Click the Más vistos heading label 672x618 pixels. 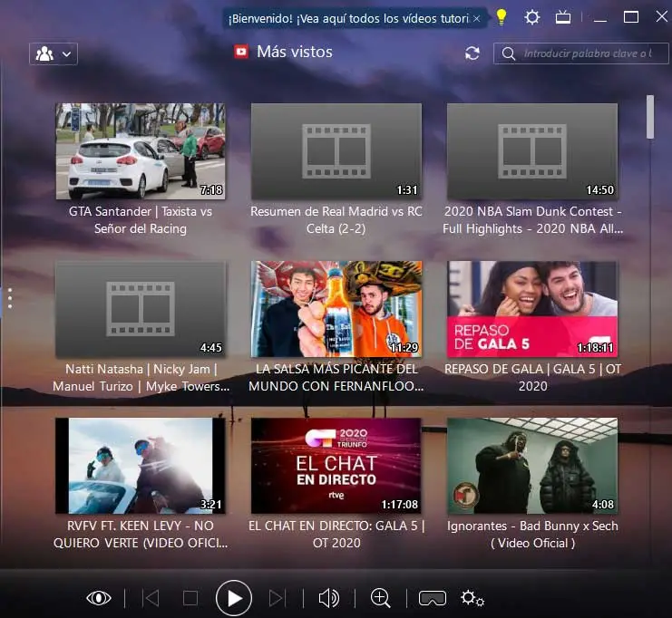pyautogui.click(x=295, y=52)
